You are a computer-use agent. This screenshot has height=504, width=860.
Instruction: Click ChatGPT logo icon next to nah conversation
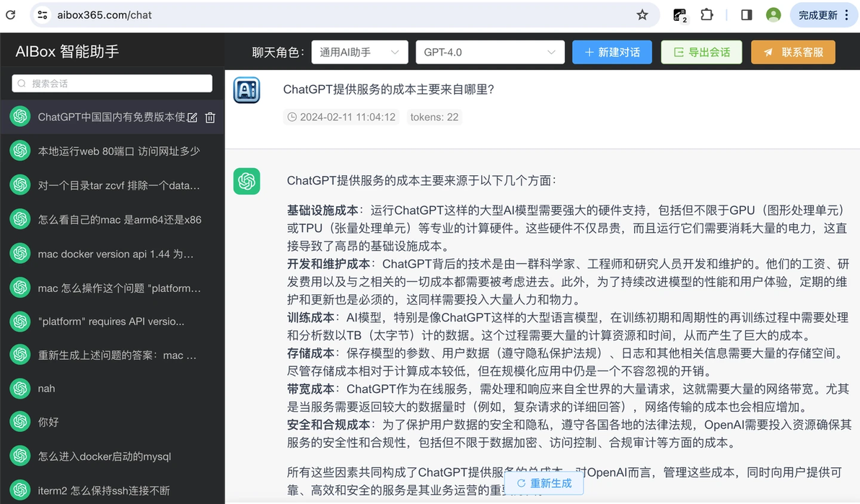click(20, 389)
